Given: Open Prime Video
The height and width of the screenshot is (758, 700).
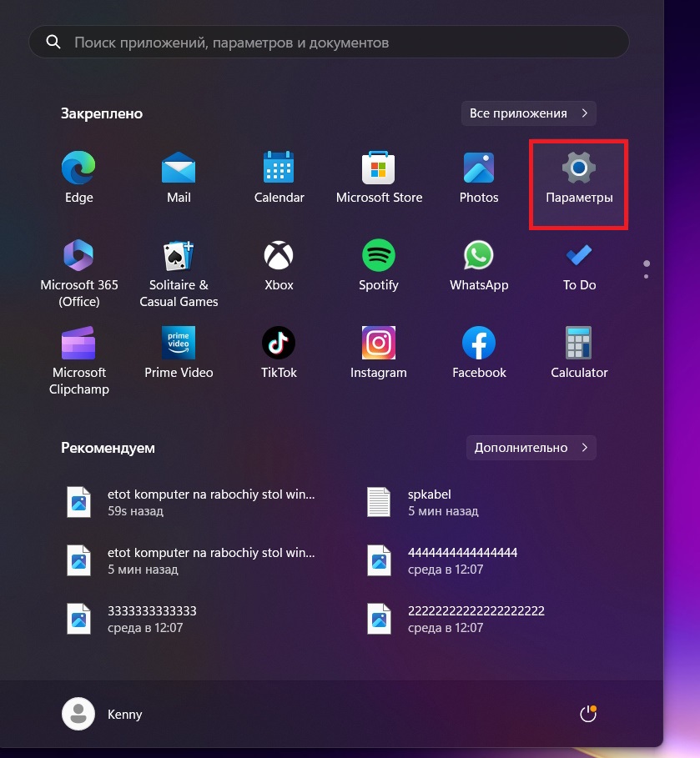Looking at the screenshot, I should (x=179, y=353).
